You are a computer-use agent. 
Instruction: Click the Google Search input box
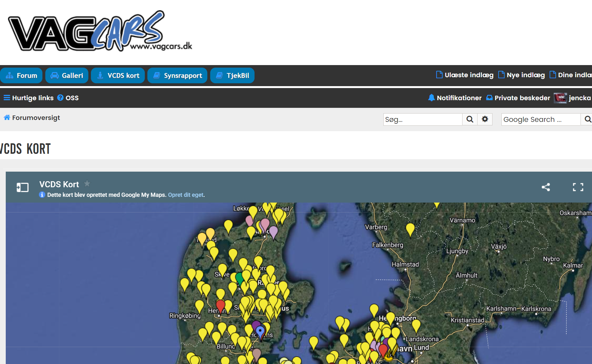[x=539, y=119]
